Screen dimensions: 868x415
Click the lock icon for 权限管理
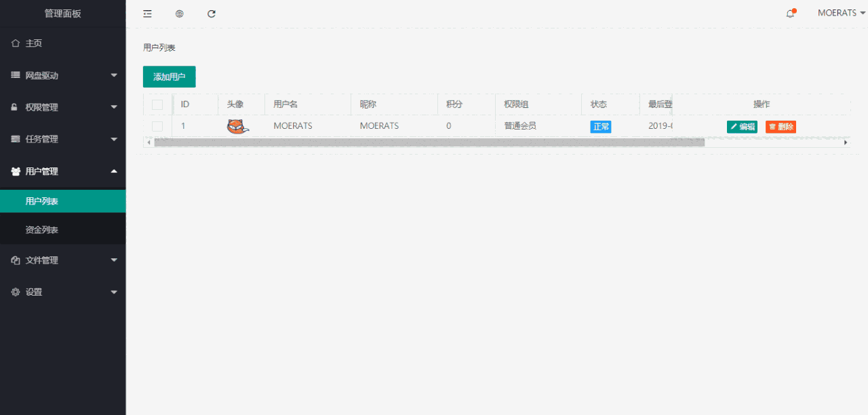tap(15, 107)
